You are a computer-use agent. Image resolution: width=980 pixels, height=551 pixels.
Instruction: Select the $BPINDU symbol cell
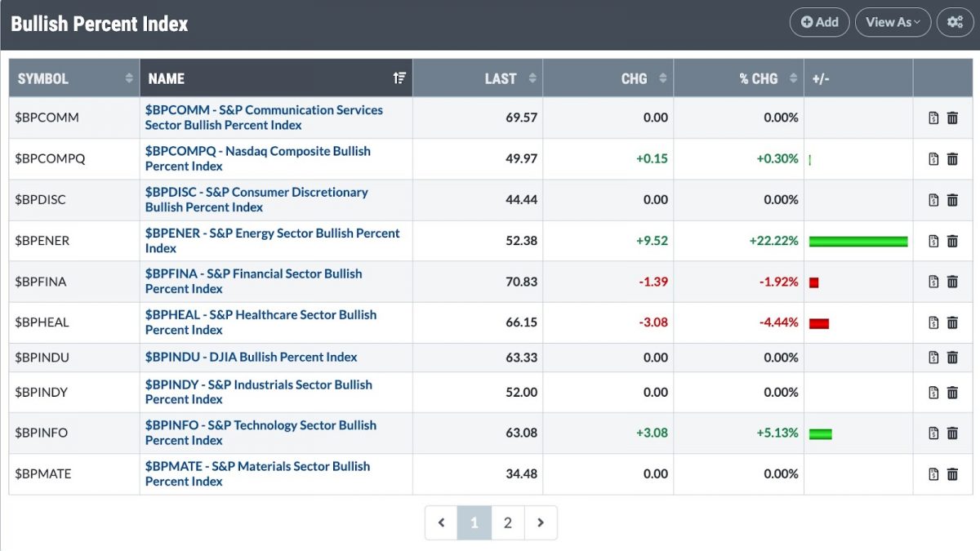(x=74, y=358)
